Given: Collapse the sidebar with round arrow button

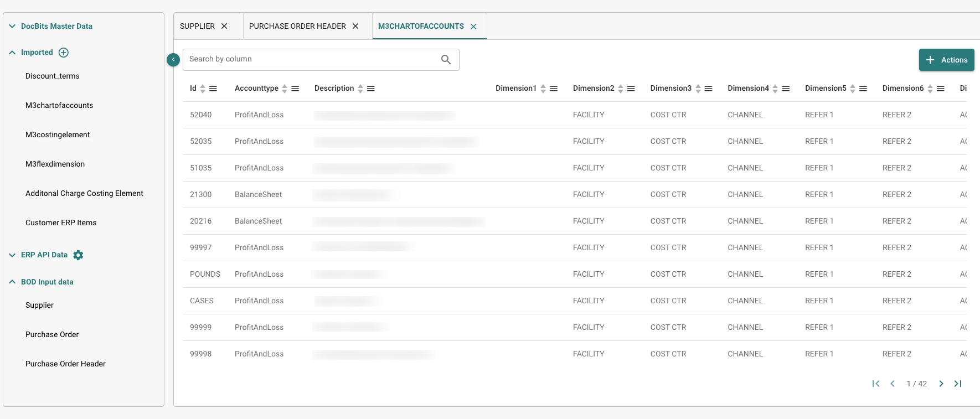Looking at the screenshot, I should tap(173, 59).
